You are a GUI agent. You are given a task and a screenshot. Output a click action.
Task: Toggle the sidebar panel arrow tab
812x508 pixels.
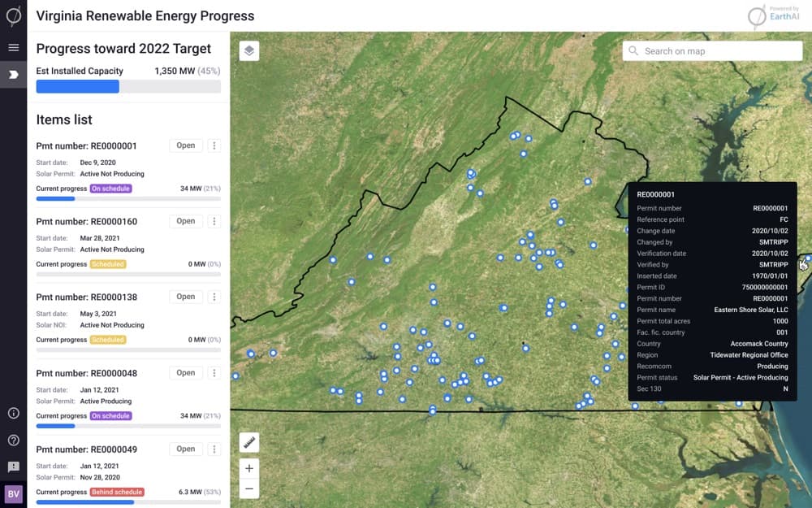click(x=13, y=74)
